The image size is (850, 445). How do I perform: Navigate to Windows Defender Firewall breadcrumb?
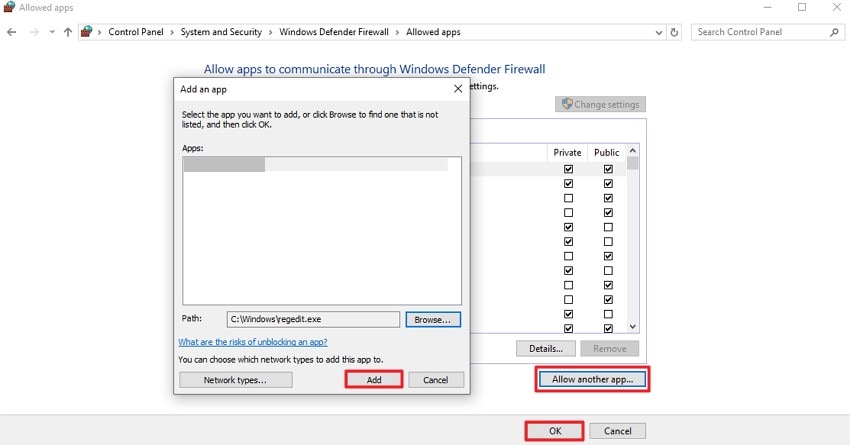334,32
